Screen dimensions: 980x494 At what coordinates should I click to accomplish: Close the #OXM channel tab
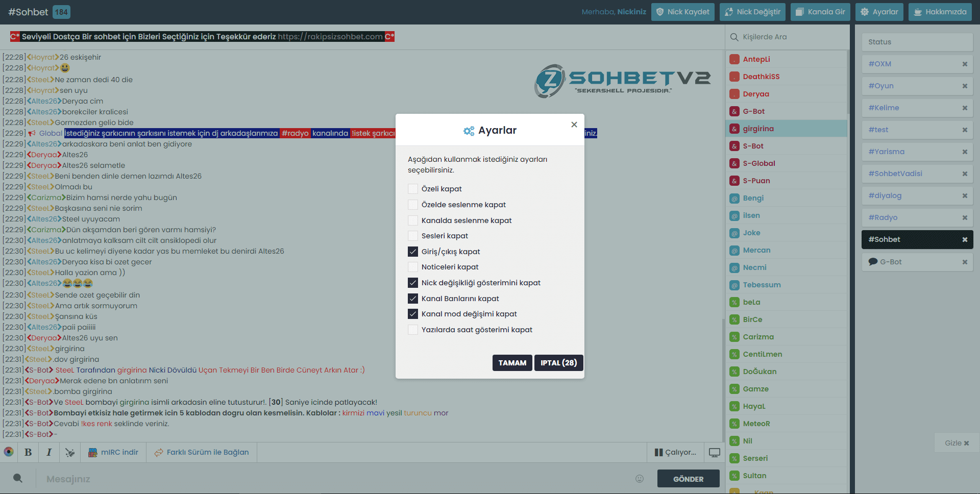pos(965,64)
